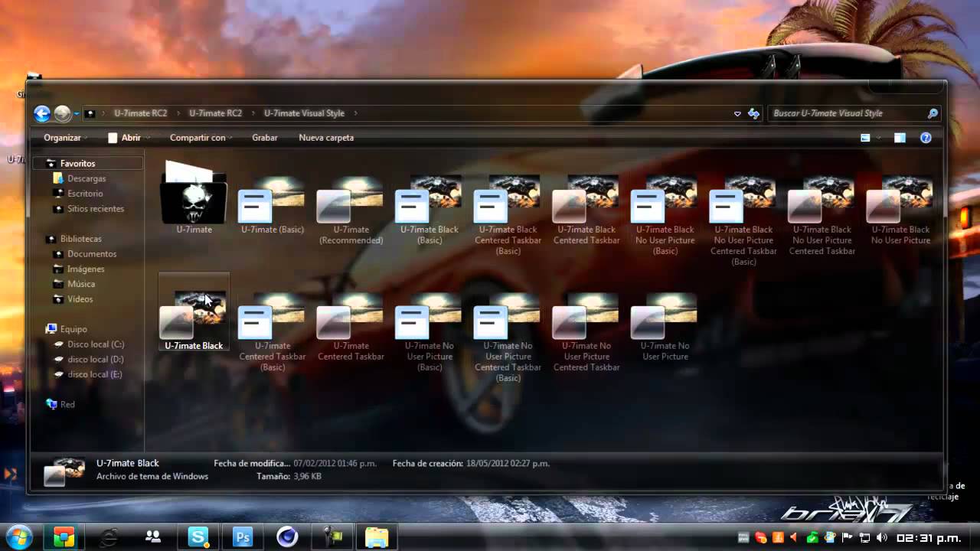Open disco local (D:) drive

click(95, 360)
